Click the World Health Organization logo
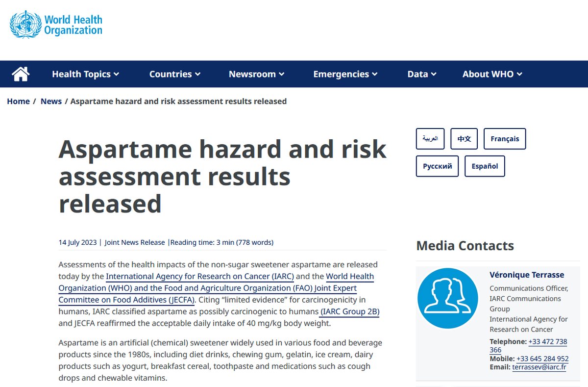Image resolution: width=588 pixels, height=387 pixels. [x=57, y=25]
